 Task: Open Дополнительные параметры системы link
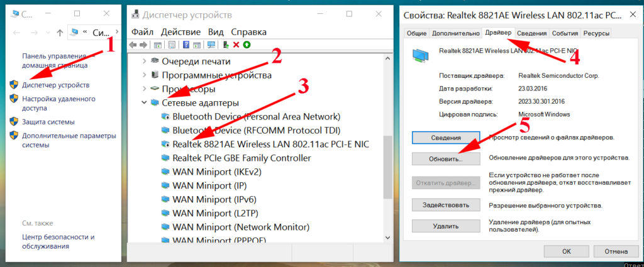tap(69, 140)
